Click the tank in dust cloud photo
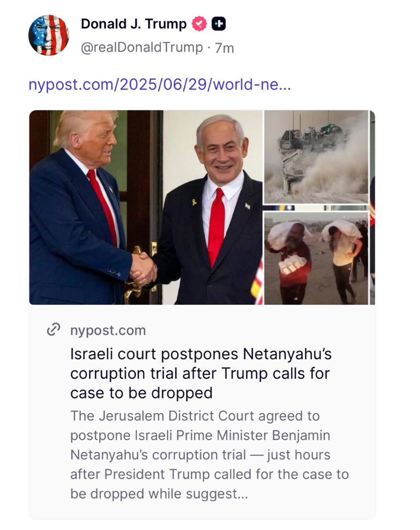The height and width of the screenshot is (530, 420). click(316, 157)
